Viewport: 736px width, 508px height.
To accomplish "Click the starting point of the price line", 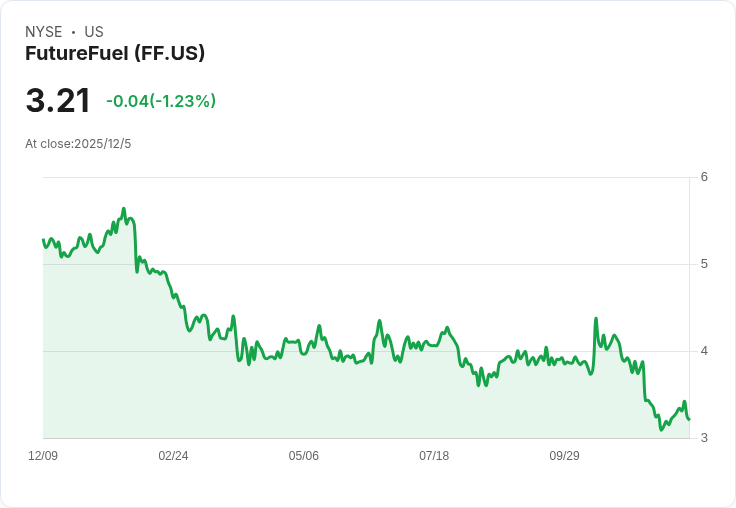I will click(x=43, y=240).
